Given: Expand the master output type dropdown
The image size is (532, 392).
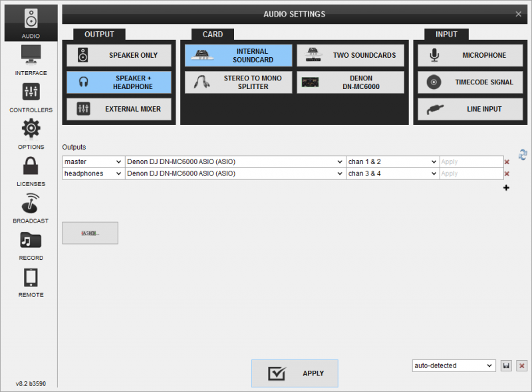Looking at the screenshot, I should (x=93, y=161).
